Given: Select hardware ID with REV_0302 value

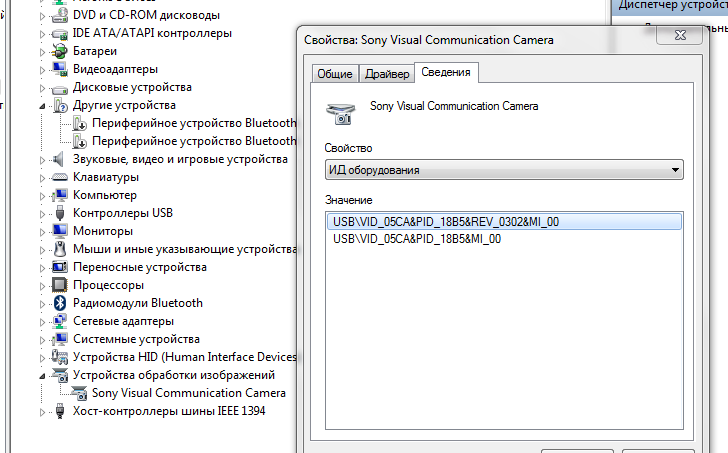Looking at the screenshot, I should point(446,222).
